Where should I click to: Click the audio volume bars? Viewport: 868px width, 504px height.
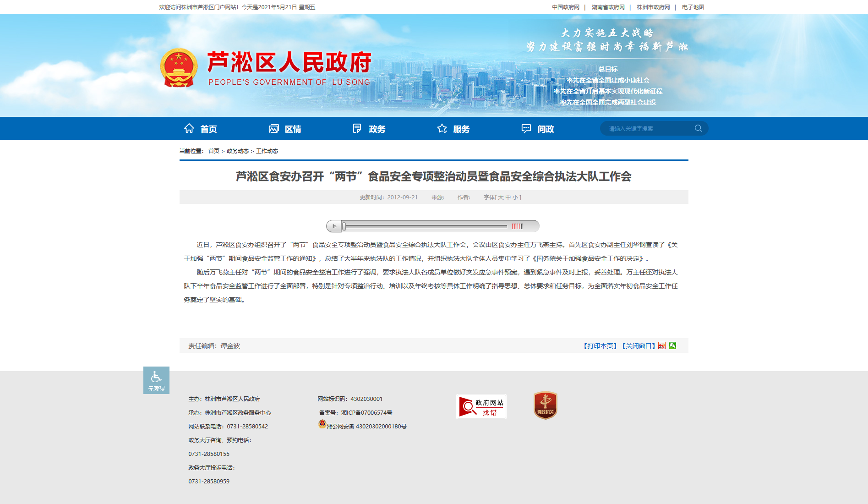[x=517, y=226]
